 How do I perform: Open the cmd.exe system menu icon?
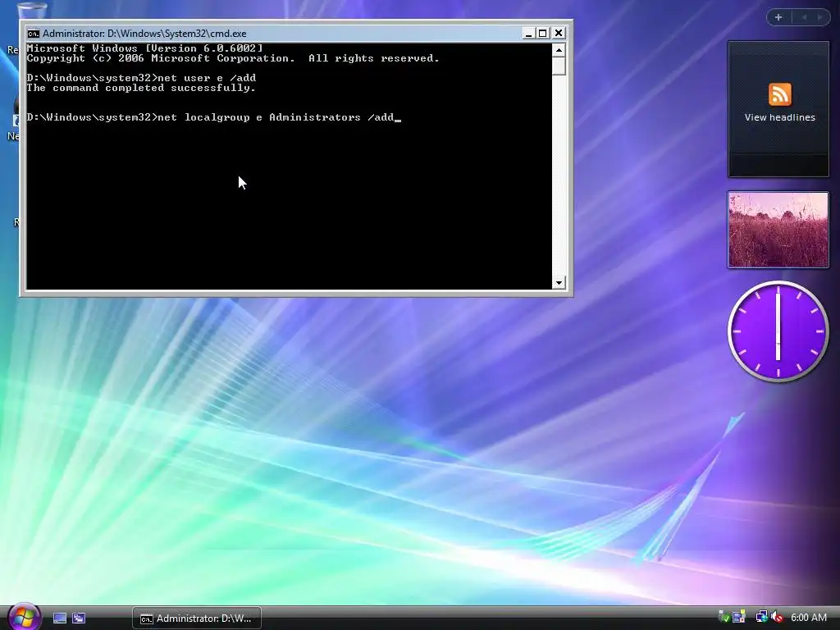(x=33, y=34)
